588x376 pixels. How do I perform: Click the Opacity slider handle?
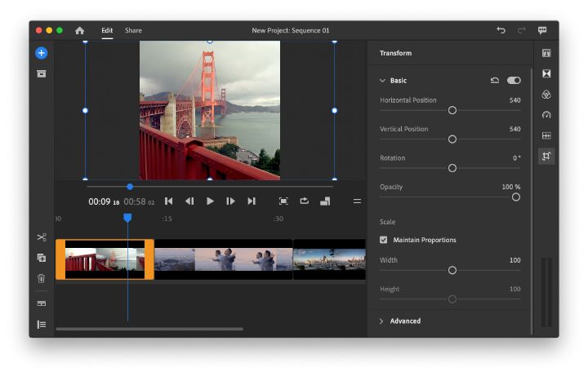click(x=515, y=197)
